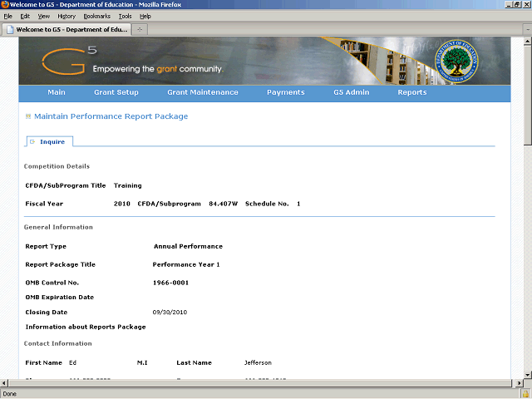Click the General Information section heading

[58, 227]
